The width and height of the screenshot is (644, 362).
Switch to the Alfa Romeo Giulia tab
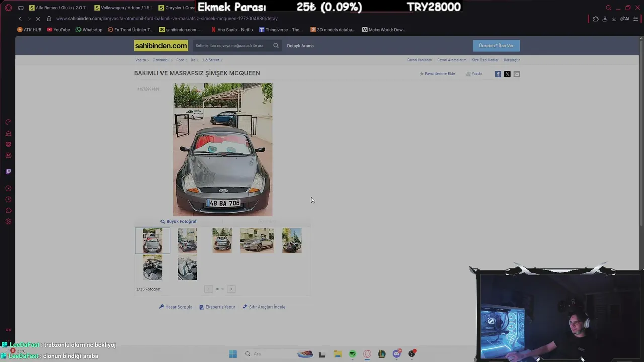point(57,8)
